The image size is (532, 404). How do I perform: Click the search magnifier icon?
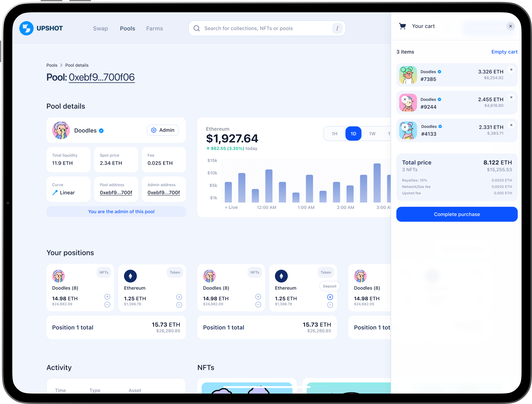197,28
